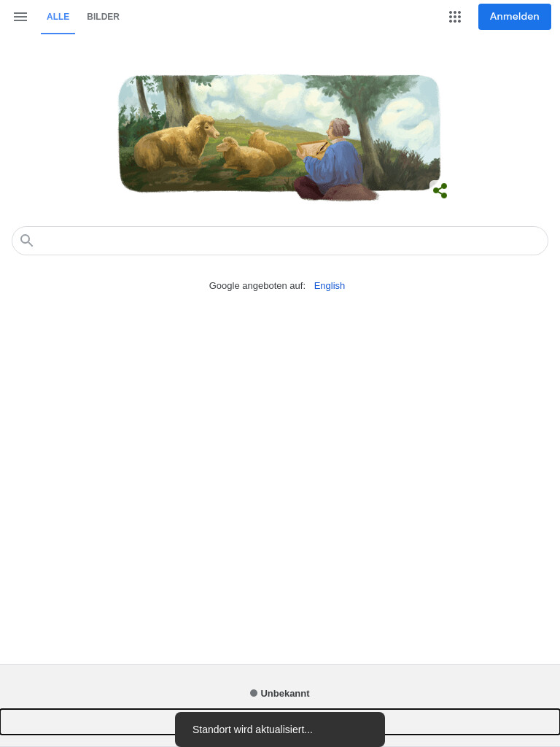Screen dimensions: 560x747
Task: Click the magnifying glass search icon
Action: click(27, 241)
